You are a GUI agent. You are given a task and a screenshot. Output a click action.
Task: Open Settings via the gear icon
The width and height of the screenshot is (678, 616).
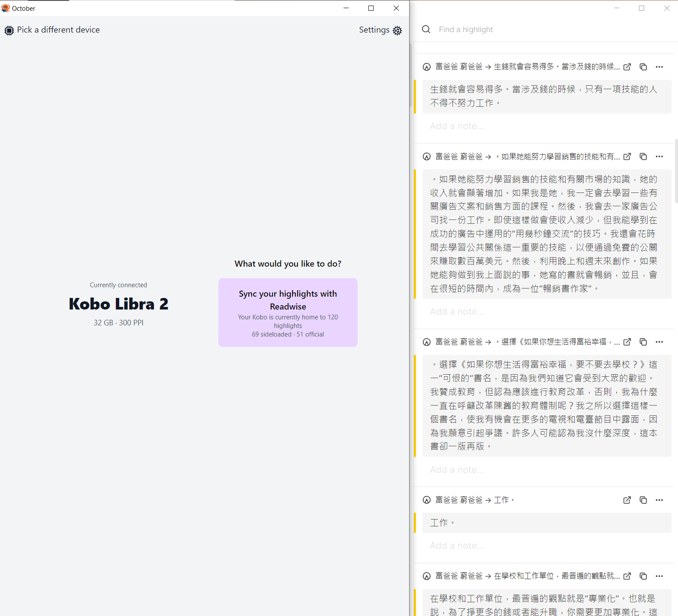(x=397, y=30)
